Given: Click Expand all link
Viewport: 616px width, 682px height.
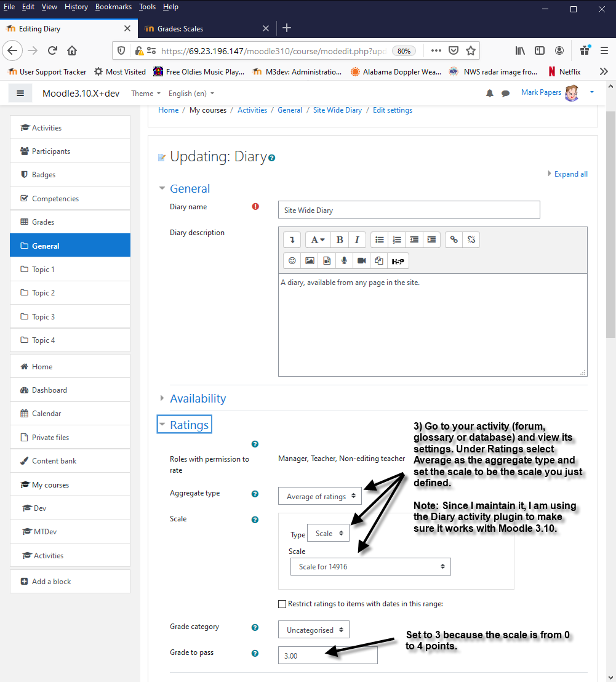Looking at the screenshot, I should pos(570,174).
